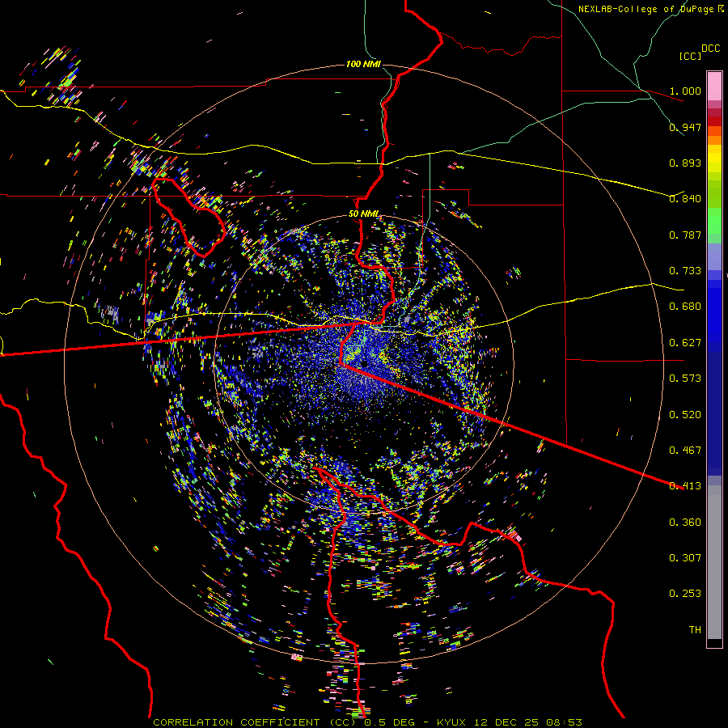Click the 0.307 scale value
Screen dimensions: 728x728
685,558
